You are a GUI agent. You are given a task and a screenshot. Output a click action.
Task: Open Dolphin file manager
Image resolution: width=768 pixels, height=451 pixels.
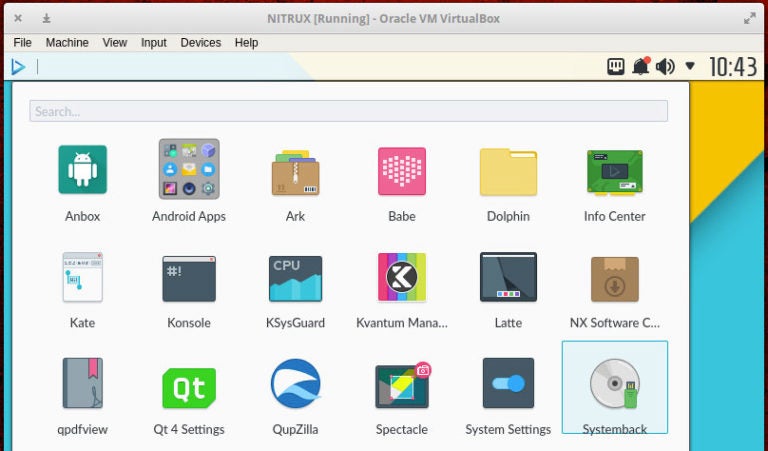click(x=508, y=172)
